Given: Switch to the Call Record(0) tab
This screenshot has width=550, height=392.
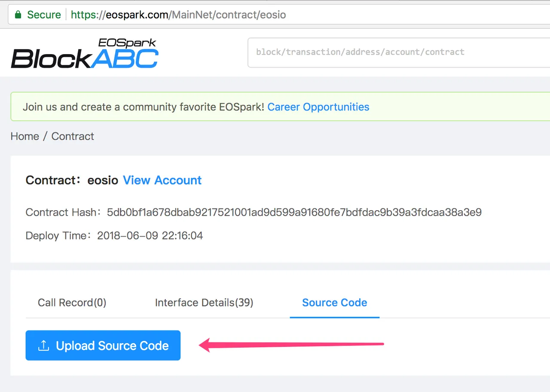Looking at the screenshot, I should pyautogui.click(x=72, y=303).
